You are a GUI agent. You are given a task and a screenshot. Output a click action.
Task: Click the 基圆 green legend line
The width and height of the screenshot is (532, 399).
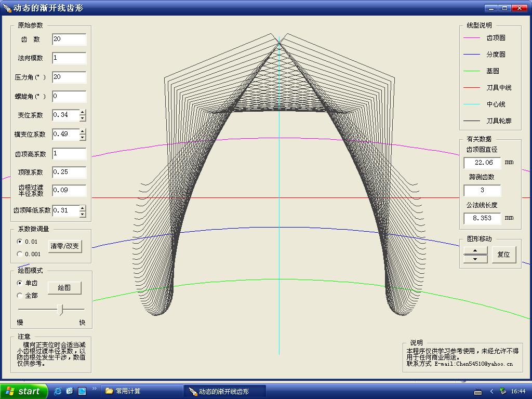pyautogui.click(x=472, y=71)
